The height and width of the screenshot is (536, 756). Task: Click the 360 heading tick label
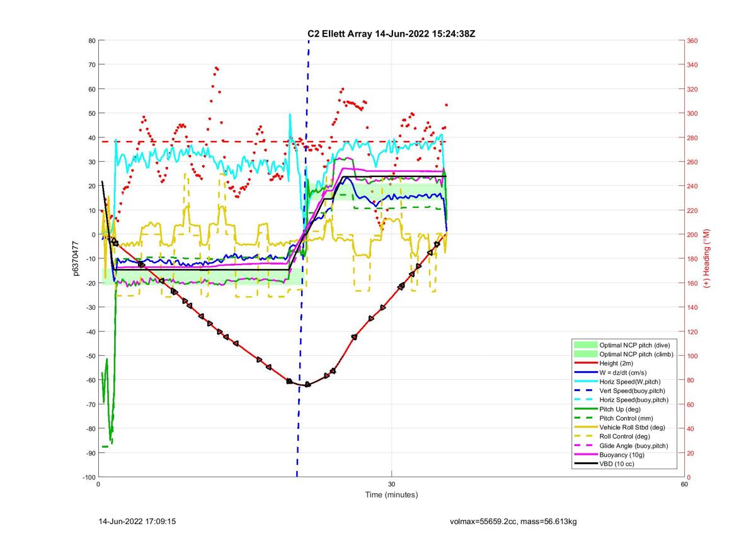692,41
